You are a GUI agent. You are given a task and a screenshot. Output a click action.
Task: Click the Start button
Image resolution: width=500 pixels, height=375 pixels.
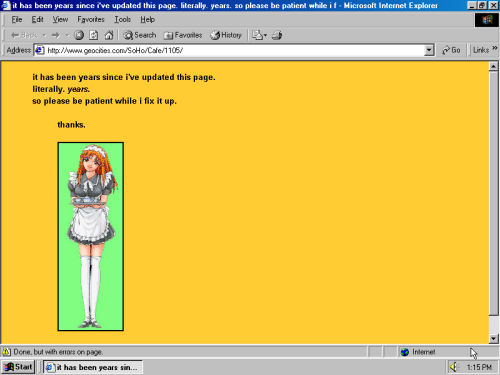(x=18, y=367)
